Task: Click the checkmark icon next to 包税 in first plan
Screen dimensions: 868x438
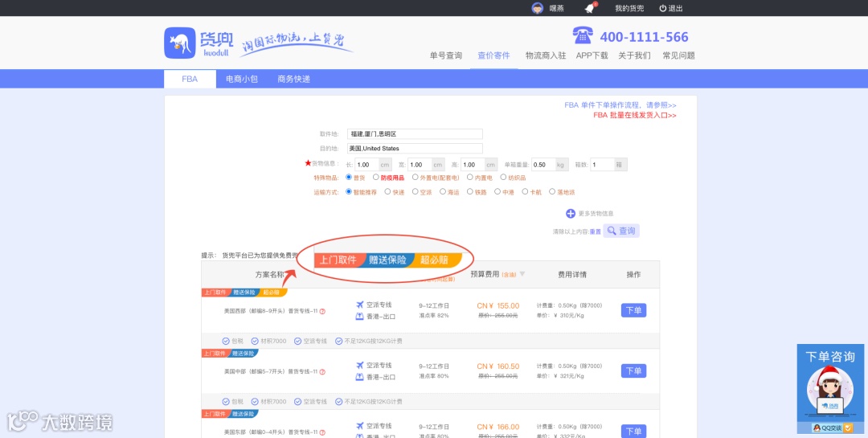Action: point(226,341)
